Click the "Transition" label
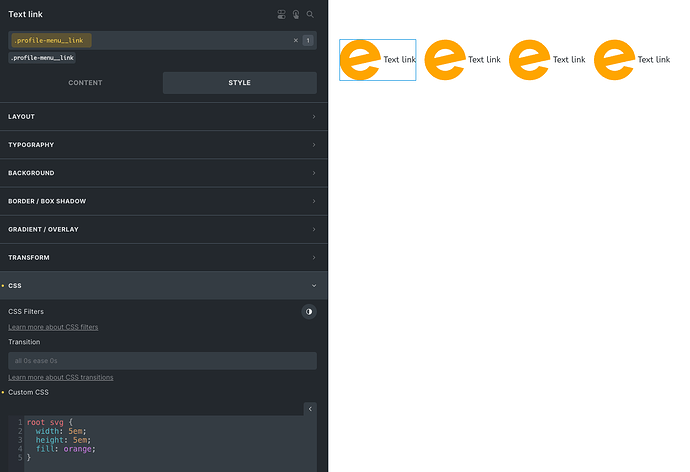690x472 pixels. tap(24, 342)
